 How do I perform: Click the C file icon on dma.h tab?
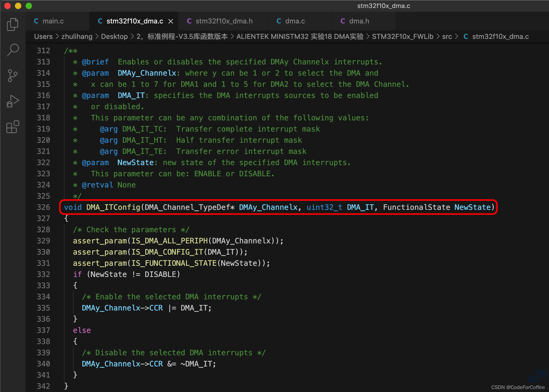pyautogui.click(x=343, y=21)
